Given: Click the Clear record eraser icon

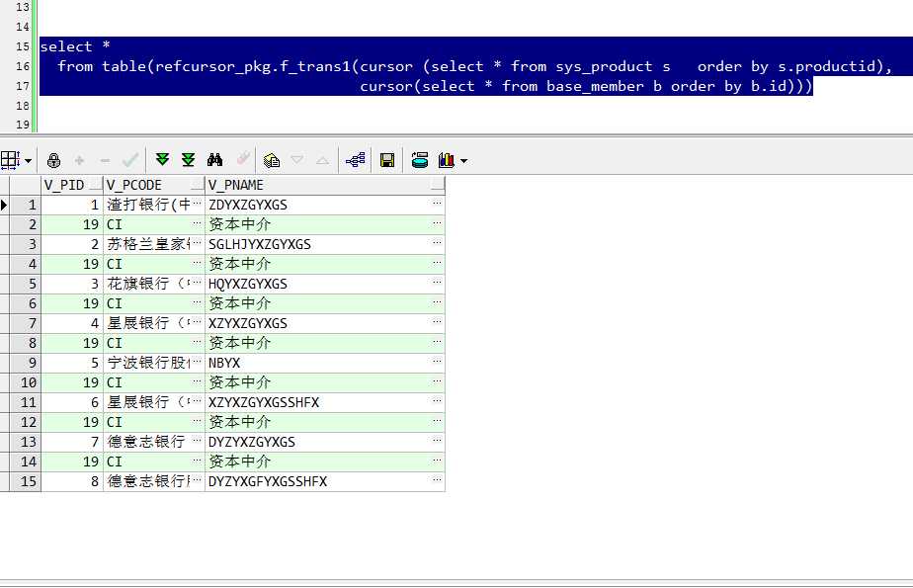Looking at the screenshot, I should coord(243,159).
